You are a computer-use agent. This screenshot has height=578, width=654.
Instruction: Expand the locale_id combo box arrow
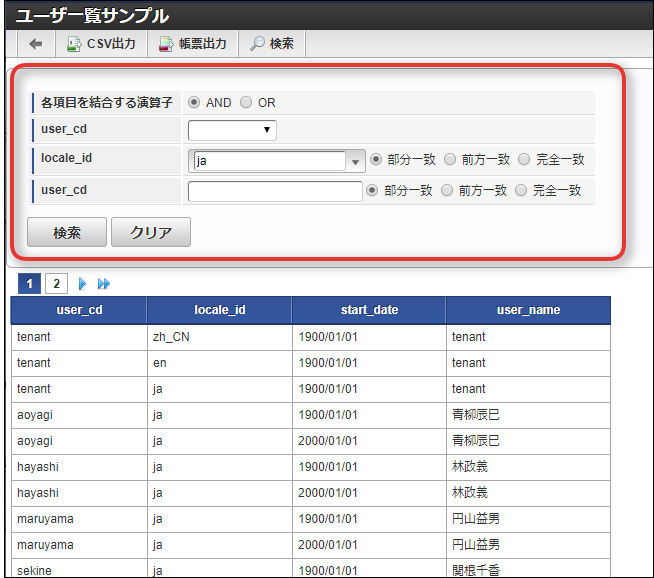tap(356, 161)
